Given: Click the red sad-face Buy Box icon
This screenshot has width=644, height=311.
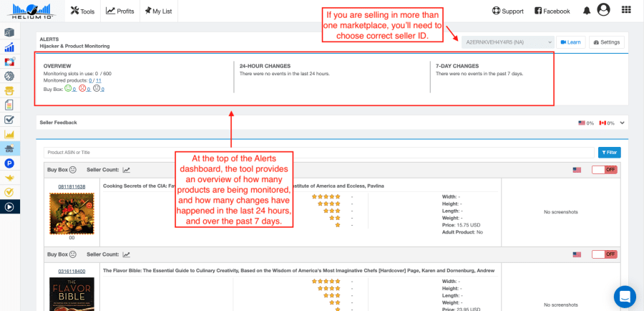Looking at the screenshot, I should [82, 88].
